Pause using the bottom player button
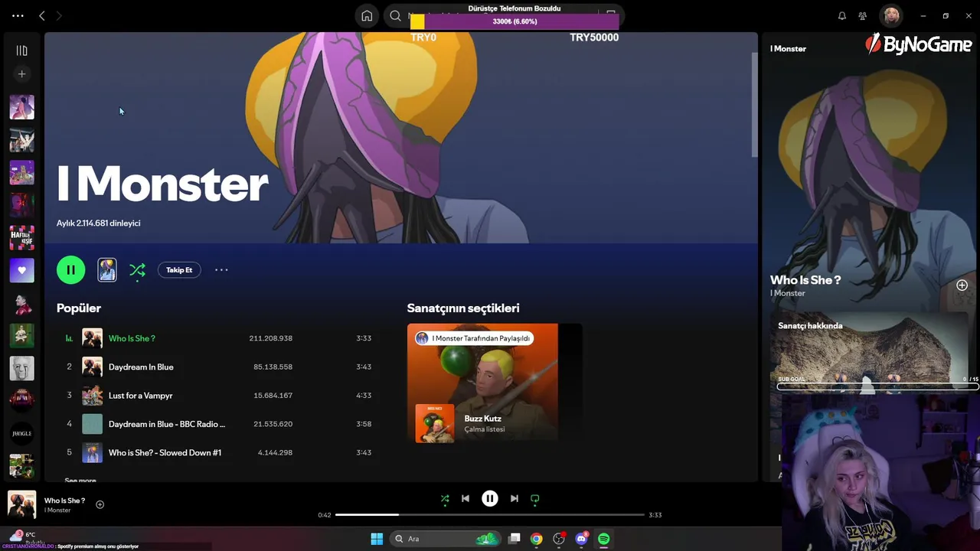The width and height of the screenshot is (980, 551). pyautogui.click(x=490, y=498)
